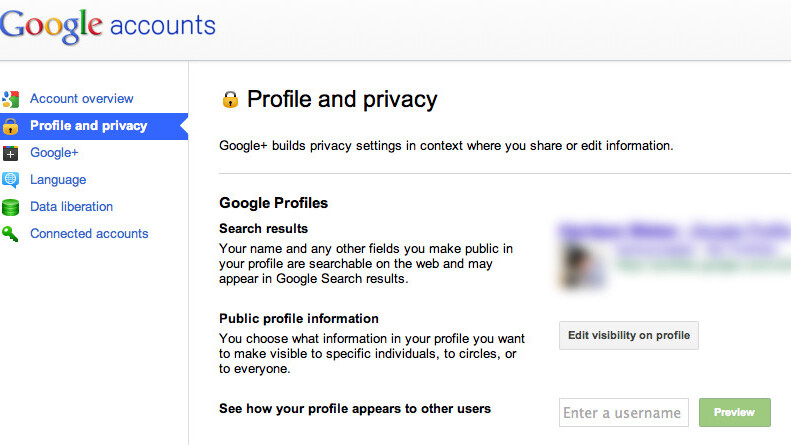Click the Language globe icon
Screen dimensions: 791x445
[x=11, y=180]
